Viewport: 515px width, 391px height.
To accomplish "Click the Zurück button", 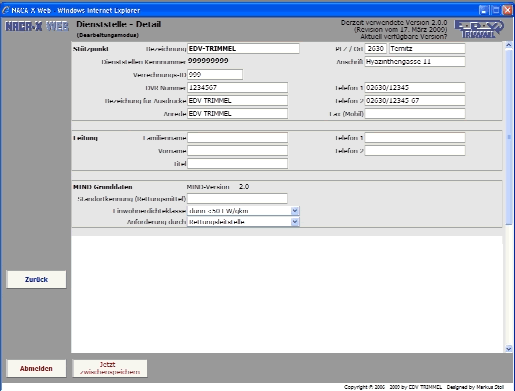I will click(x=36, y=279).
